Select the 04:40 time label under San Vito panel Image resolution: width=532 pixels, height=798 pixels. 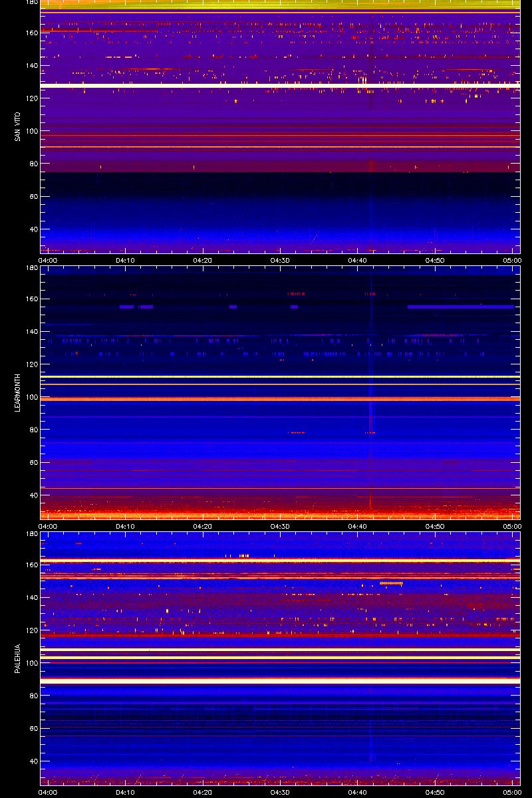pos(358,260)
